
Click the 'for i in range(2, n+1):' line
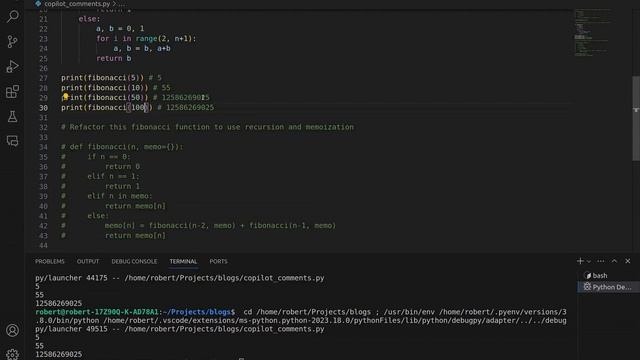pos(146,38)
